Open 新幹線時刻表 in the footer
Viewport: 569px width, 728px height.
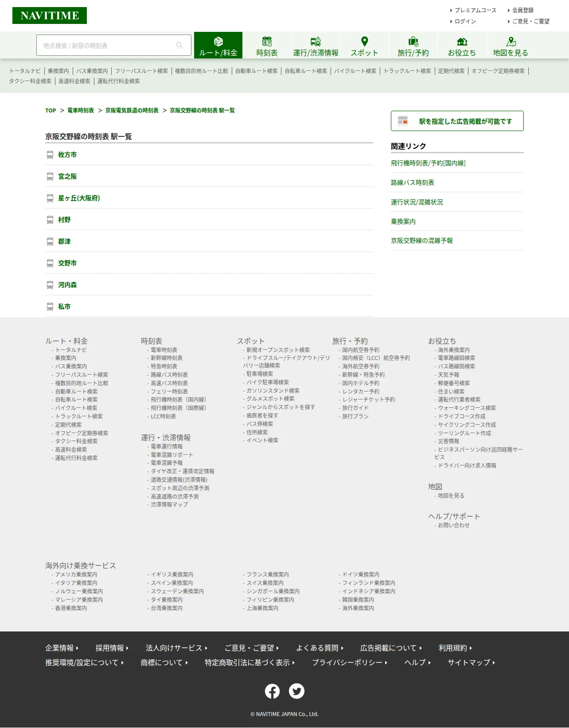(x=167, y=358)
